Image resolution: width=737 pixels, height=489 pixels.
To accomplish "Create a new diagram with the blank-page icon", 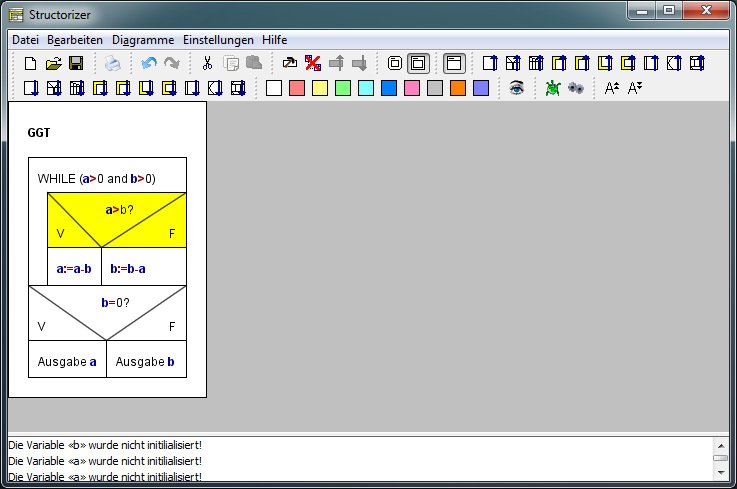I will [30, 63].
